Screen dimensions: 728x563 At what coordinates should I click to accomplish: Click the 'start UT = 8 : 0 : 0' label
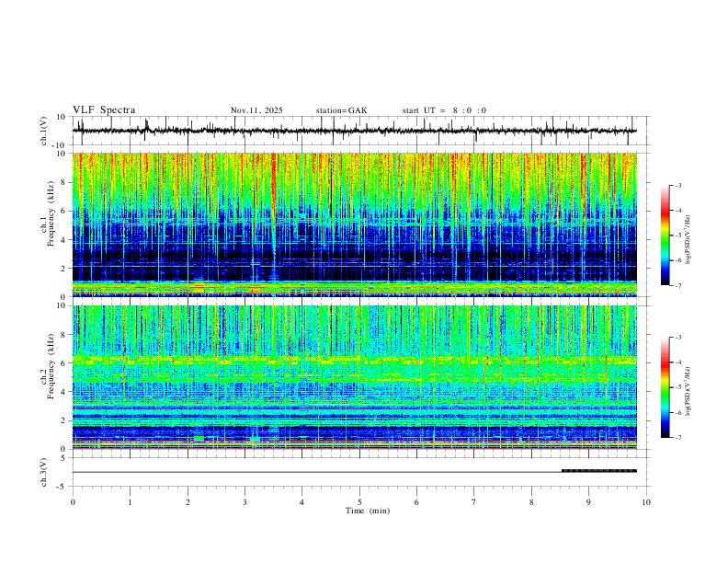click(x=444, y=110)
